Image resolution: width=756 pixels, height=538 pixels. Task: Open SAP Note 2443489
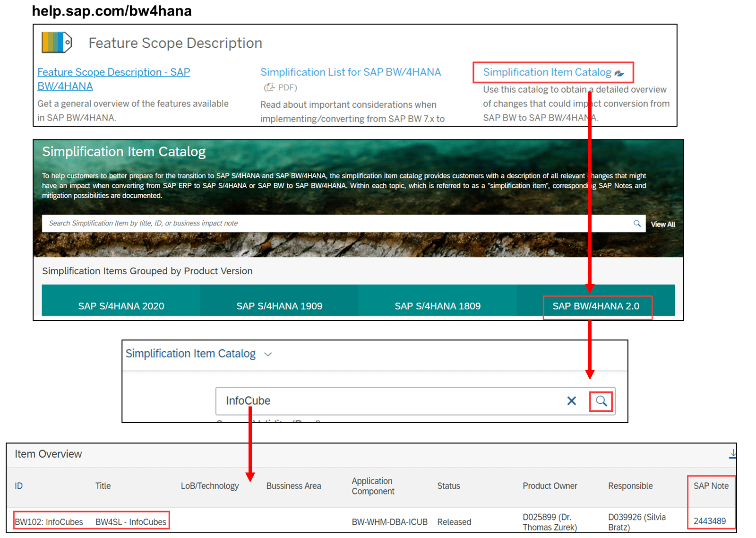pyautogui.click(x=710, y=521)
